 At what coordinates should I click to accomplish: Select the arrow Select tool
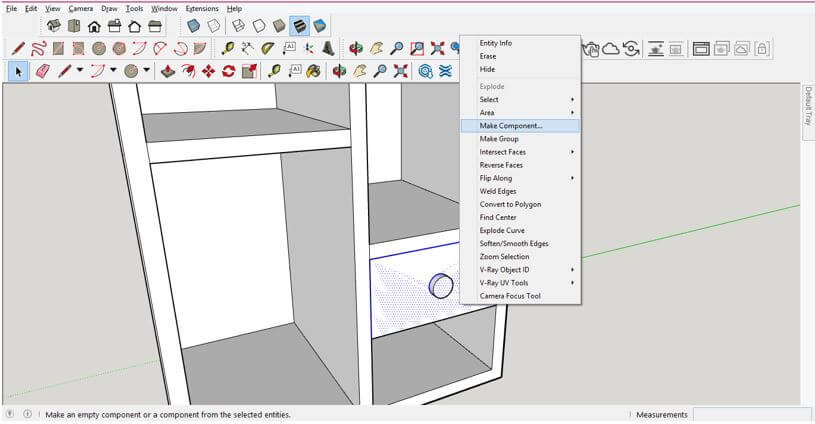(18, 71)
